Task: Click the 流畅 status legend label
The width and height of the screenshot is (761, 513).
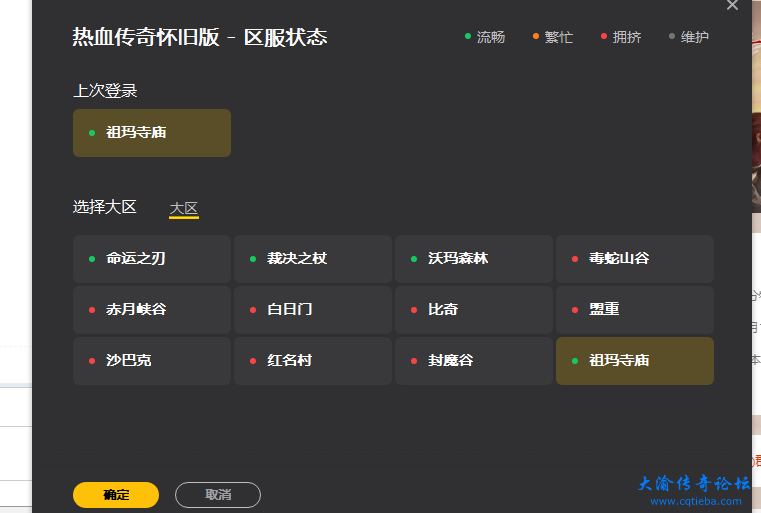Action: coord(491,37)
